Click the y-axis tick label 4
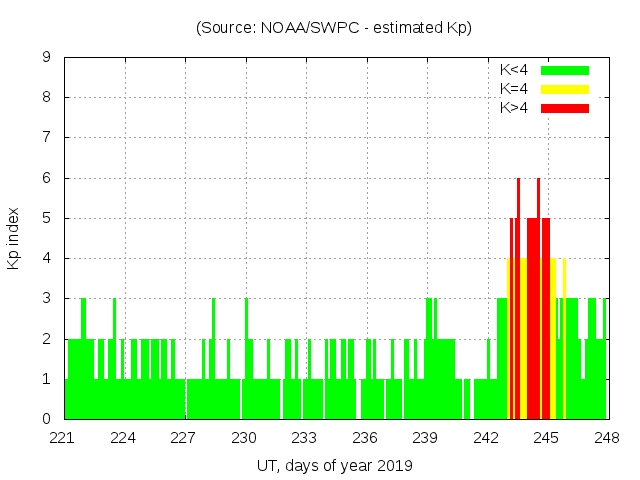Screen dimensions: 640x480 point(46,259)
